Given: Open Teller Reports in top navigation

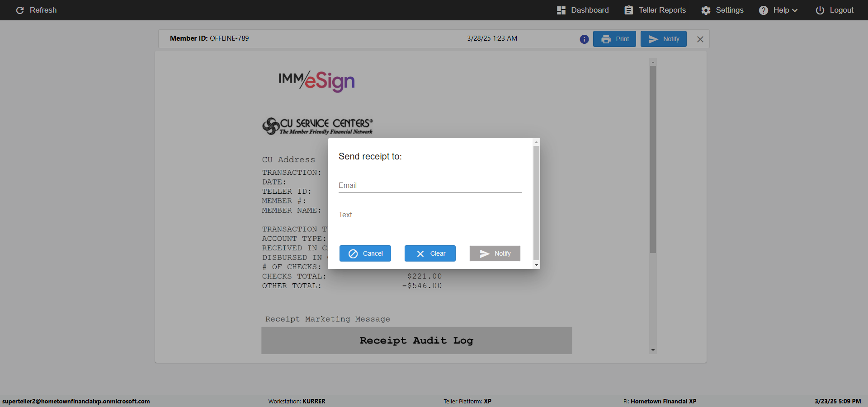Looking at the screenshot, I should click(655, 10).
